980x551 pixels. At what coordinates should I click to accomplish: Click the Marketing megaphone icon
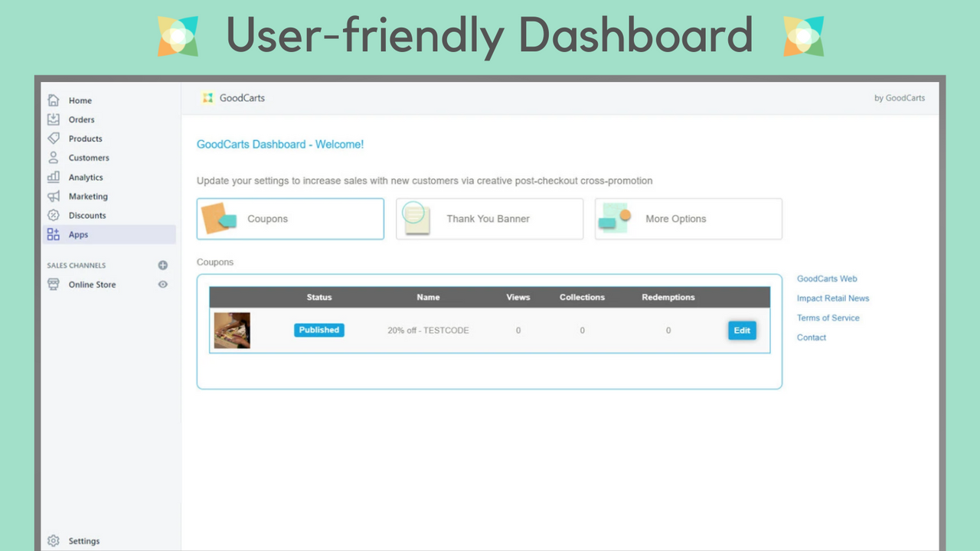[x=54, y=196]
